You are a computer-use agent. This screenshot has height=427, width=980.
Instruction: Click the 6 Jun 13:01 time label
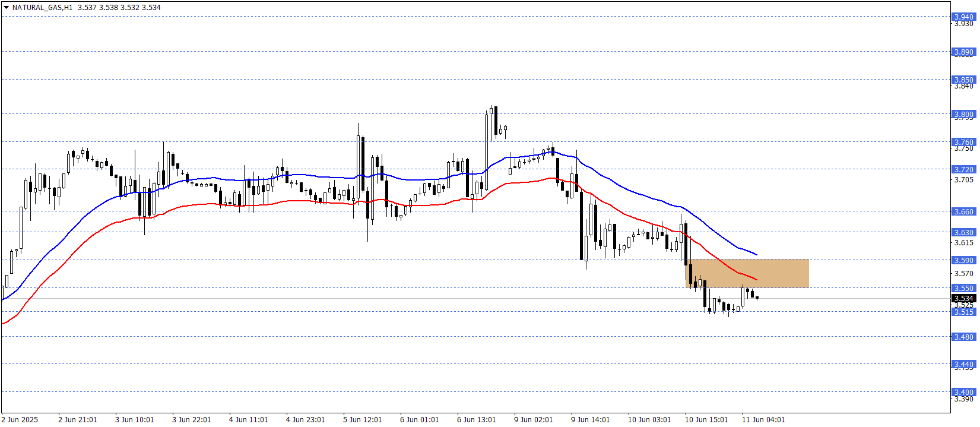477,420
